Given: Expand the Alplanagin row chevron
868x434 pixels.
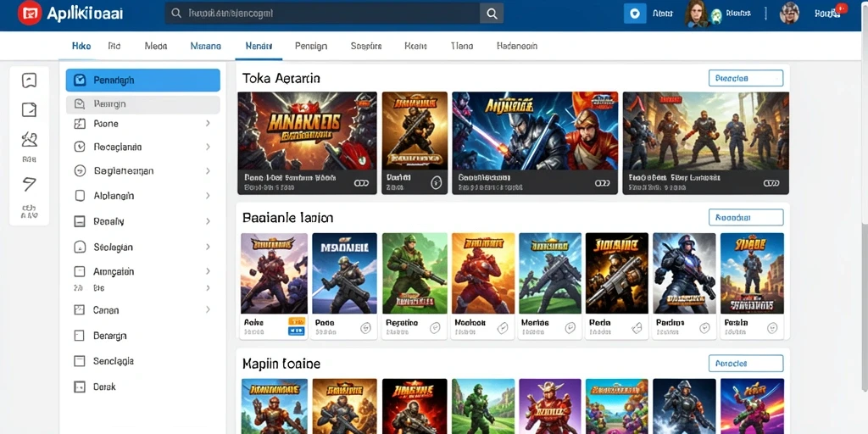Looking at the screenshot, I should [208, 196].
